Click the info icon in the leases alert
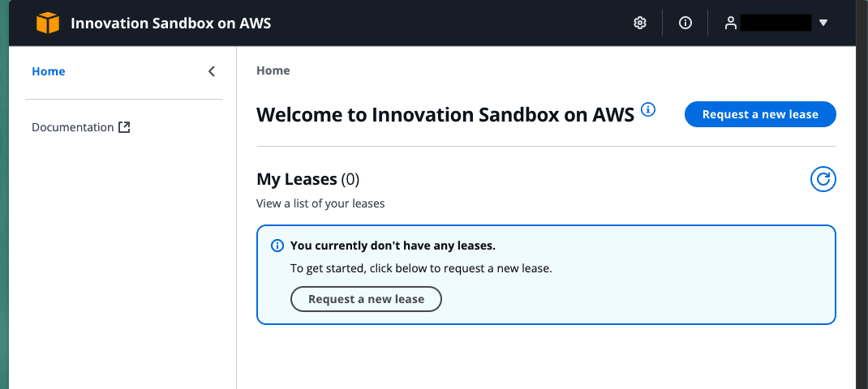The image size is (868, 389). [x=277, y=246]
